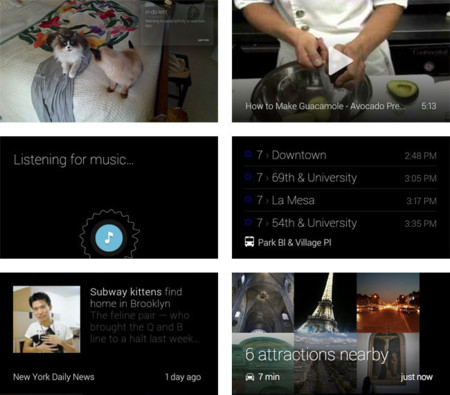Click the 3:17 PM departure time

click(421, 201)
